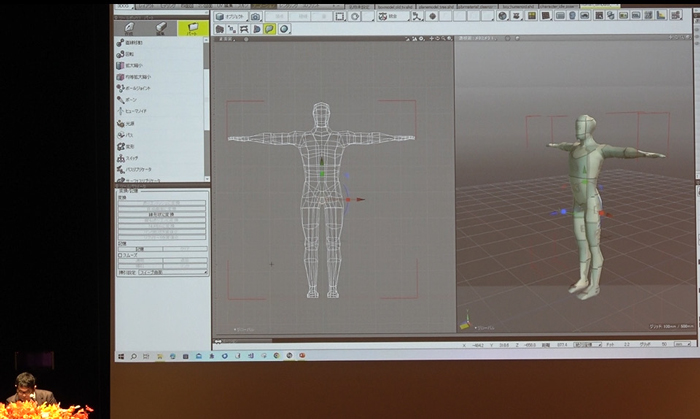Click the Memory button in tool parameters
Screen dimensions: 700x419
pyautogui.click(x=140, y=248)
